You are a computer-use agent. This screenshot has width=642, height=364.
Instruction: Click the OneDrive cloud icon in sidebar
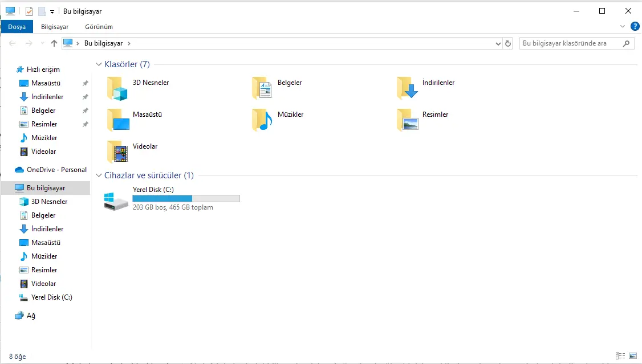pyautogui.click(x=19, y=170)
